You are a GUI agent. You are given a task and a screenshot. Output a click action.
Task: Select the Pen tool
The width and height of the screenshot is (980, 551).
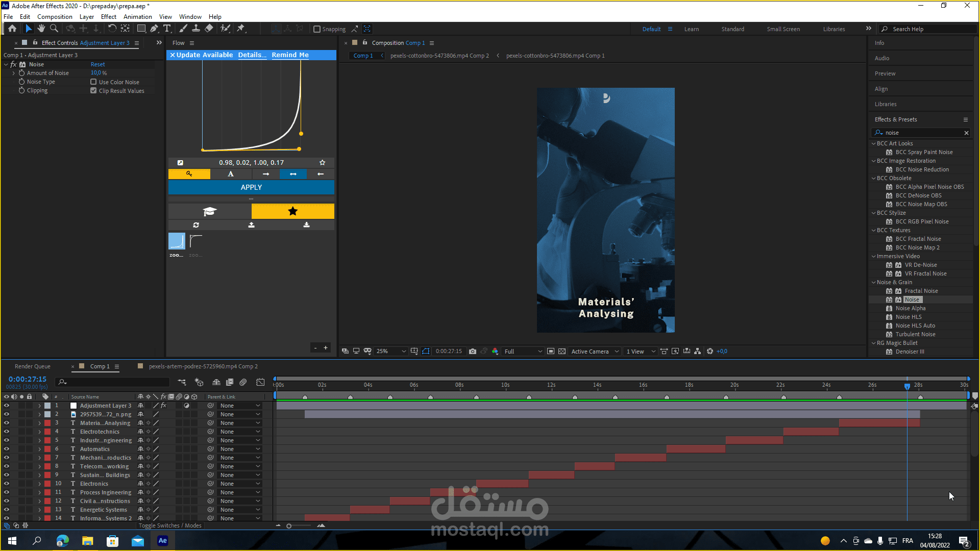pos(154,29)
